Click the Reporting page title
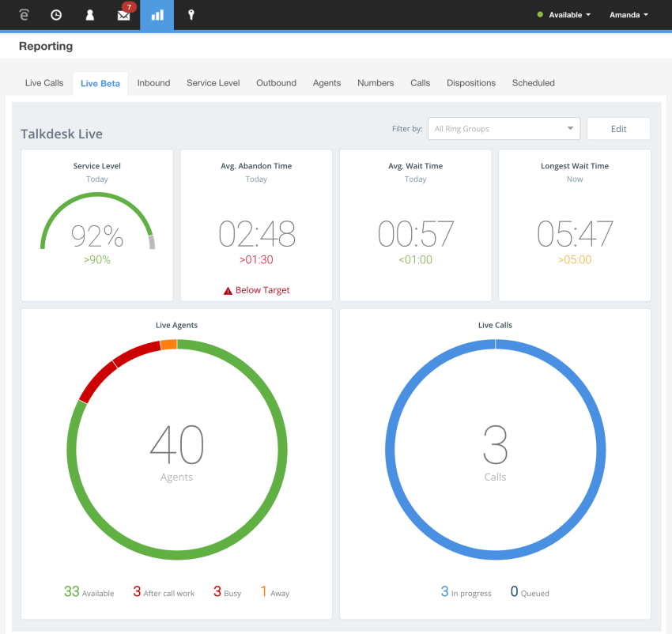Viewport: 672px width, 634px height. click(x=46, y=47)
